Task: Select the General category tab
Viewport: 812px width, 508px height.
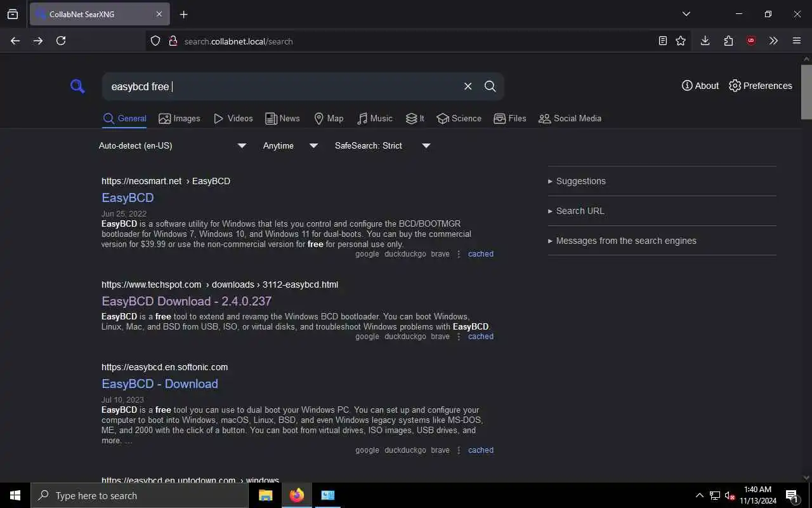Action: (124, 118)
